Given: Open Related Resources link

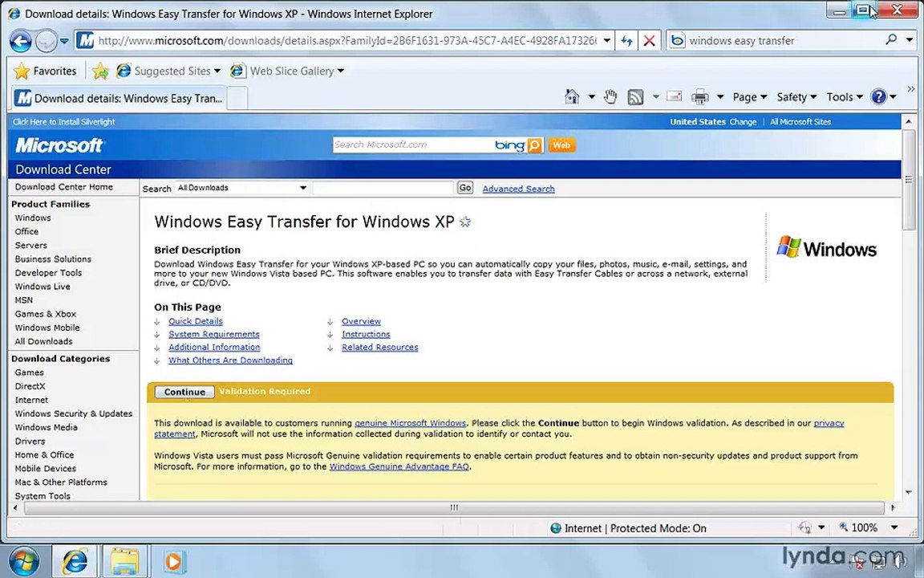Looking at the screenshot, I should pos(380,348).
